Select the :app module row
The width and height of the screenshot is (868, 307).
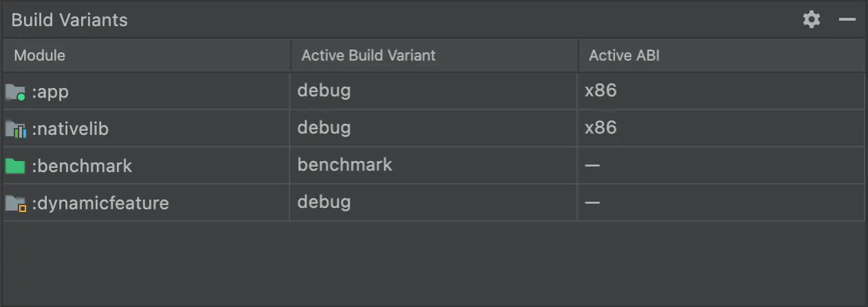(x=51, y=92)
